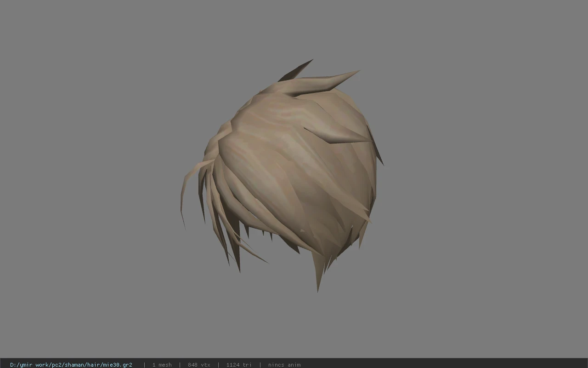Click the file path D:/ymir work/pc2/shaman/hair/mie30.gr2
This screenshot has width=588, height=368.
coord(71,365)
